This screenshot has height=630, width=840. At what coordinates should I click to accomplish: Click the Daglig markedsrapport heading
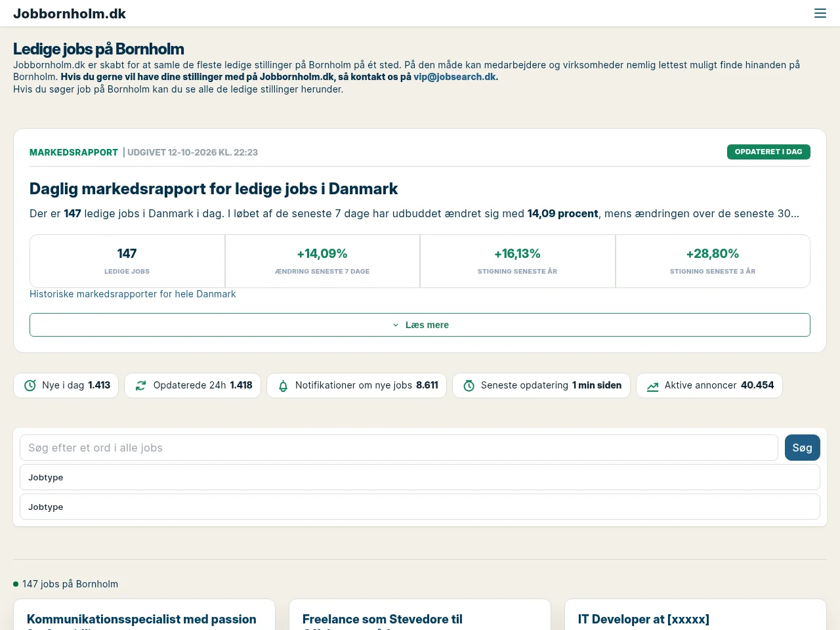(214, 189)
